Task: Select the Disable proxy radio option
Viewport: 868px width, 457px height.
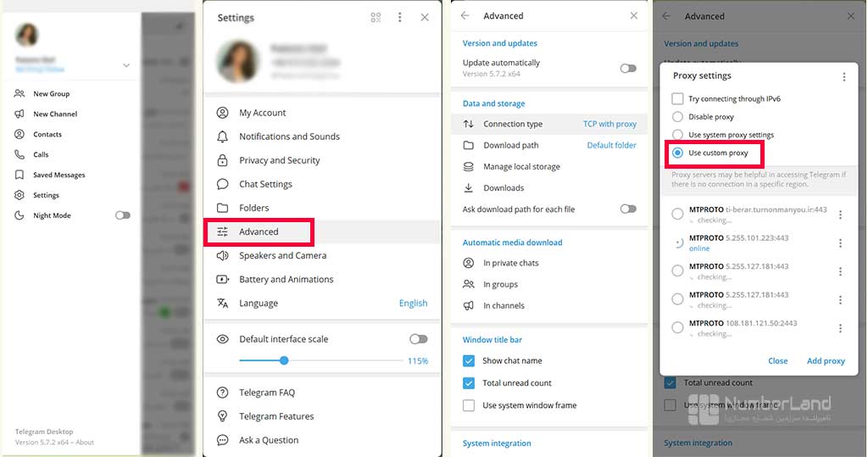Action: coord(677,117)
